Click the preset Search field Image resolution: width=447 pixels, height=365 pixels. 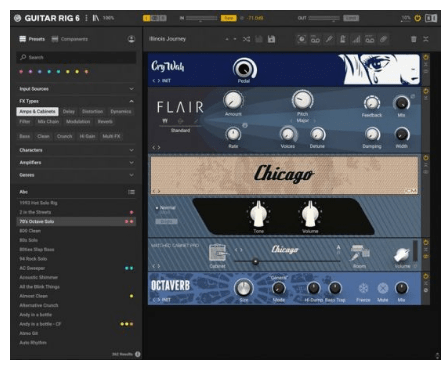[76, 57]
